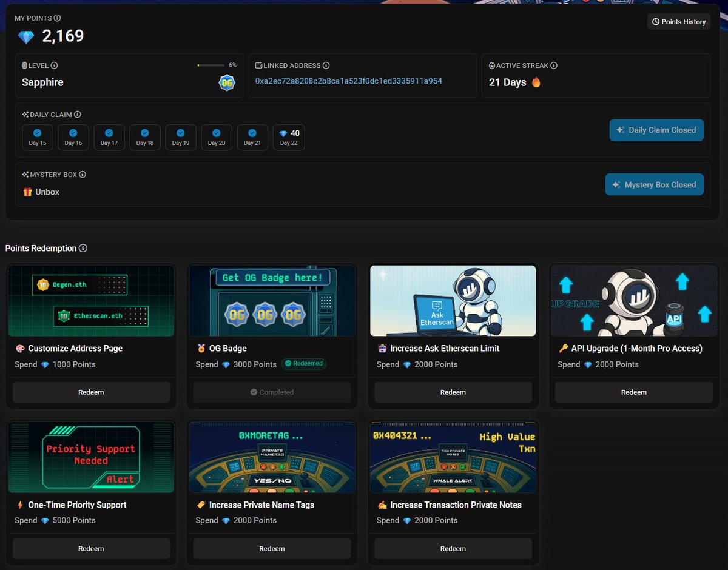Redeem Increase Private Name Tags
This screenshot has height=570, width=728.
[272, 549]
